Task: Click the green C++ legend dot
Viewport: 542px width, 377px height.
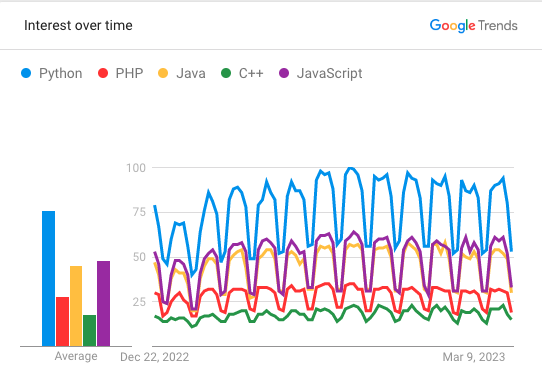Action: click(226, 73)
